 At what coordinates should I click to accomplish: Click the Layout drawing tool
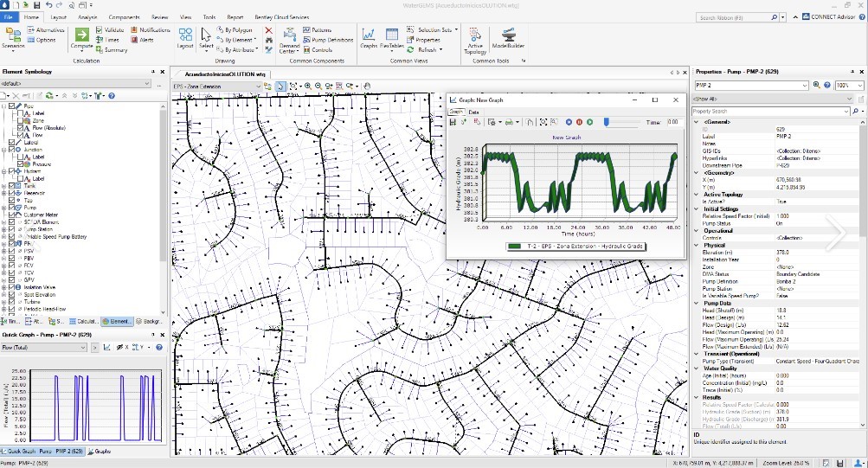[185, 38]
